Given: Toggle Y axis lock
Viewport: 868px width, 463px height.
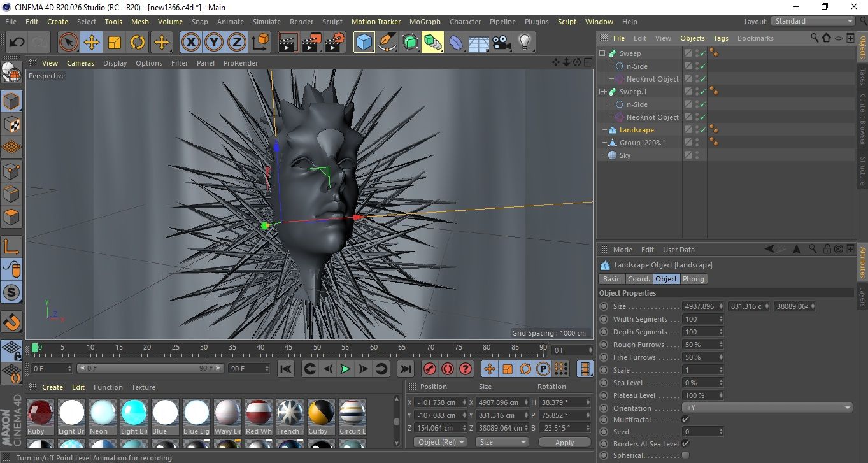Looking at the screenshot, I should pos(214,43).
